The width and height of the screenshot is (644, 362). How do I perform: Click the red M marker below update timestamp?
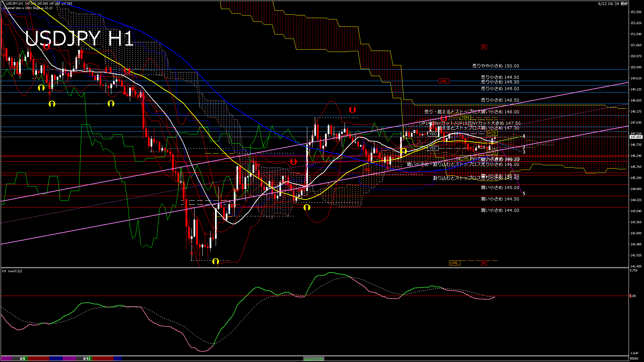tap(484, 47)
